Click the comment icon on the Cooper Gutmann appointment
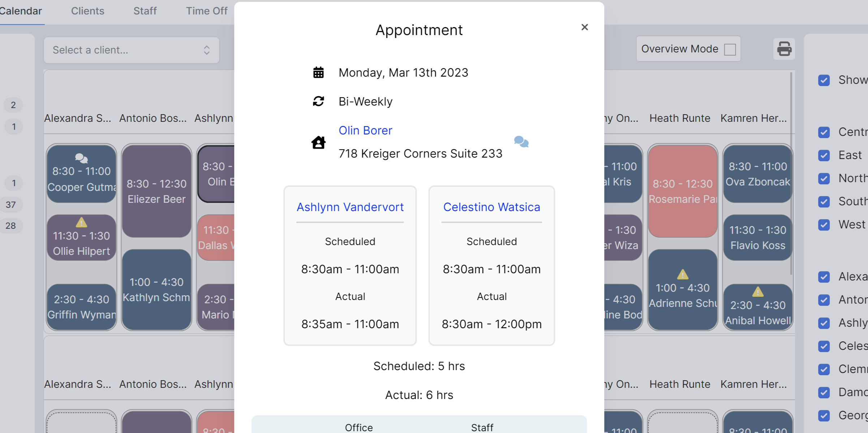 tap(81, 158)
